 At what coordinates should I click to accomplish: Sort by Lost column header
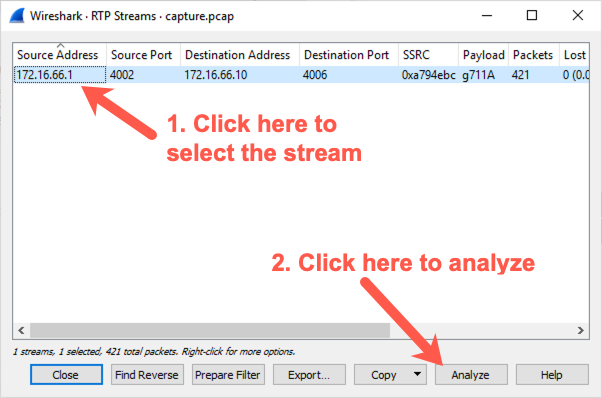click(x=574, y=55)
